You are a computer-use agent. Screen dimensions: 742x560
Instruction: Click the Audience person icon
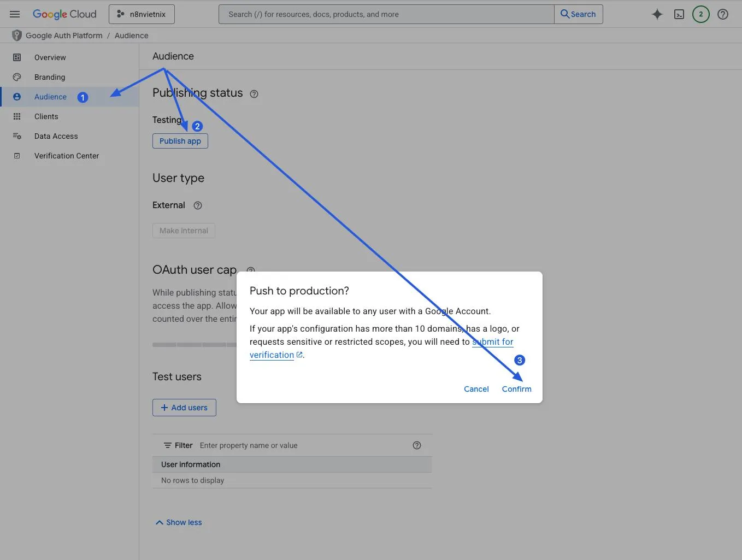click(x=17, y=97)
